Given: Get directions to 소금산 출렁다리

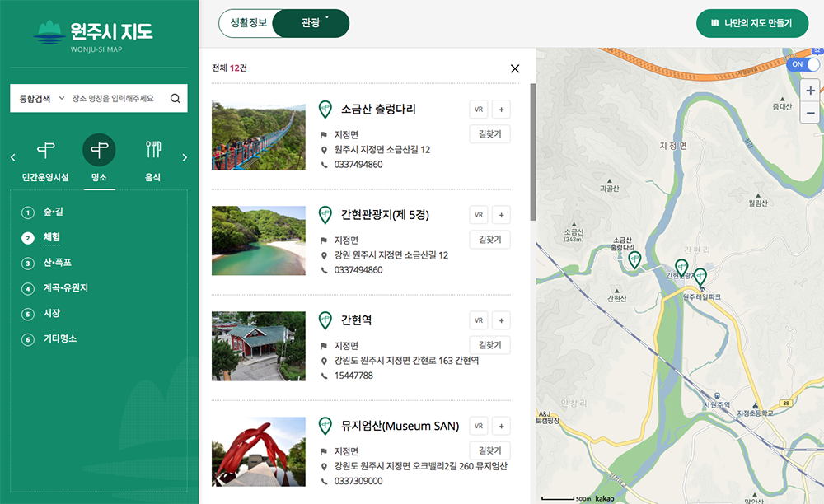Looking at the screenshot, I should pos(489,134).
